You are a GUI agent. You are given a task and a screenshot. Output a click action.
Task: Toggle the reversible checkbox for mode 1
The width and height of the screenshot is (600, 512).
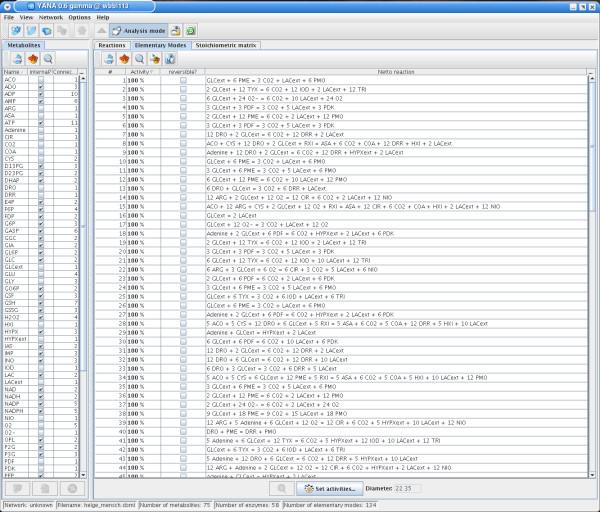[x=183, y=79]
